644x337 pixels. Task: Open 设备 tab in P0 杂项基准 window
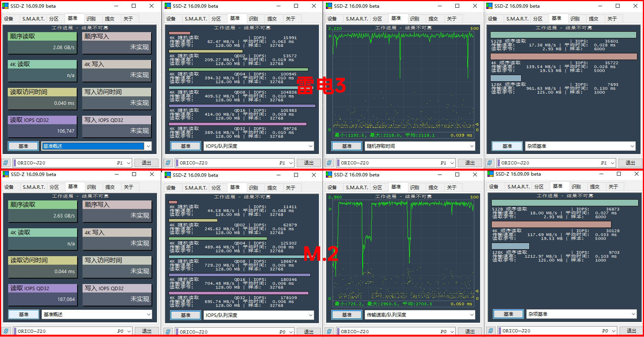494,186
